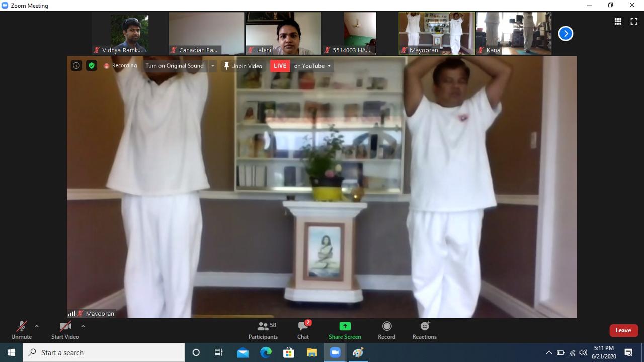Open the Wi-Fi network icon
644x362 pixels.
pyautogui.click(x=572, y=352)
